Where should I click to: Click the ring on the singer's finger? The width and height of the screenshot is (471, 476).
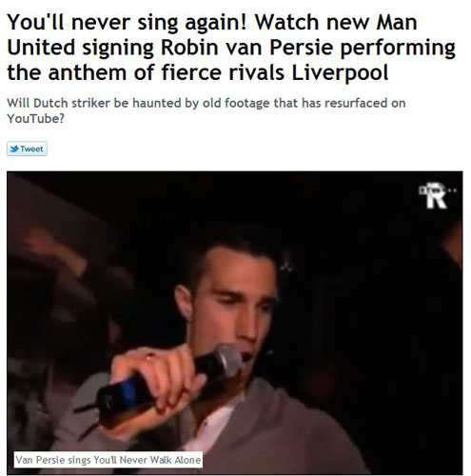(x=149, y=357)
